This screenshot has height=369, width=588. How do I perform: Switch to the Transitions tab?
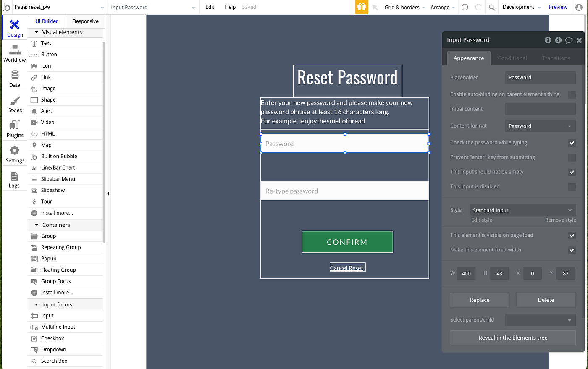[556, 58]
